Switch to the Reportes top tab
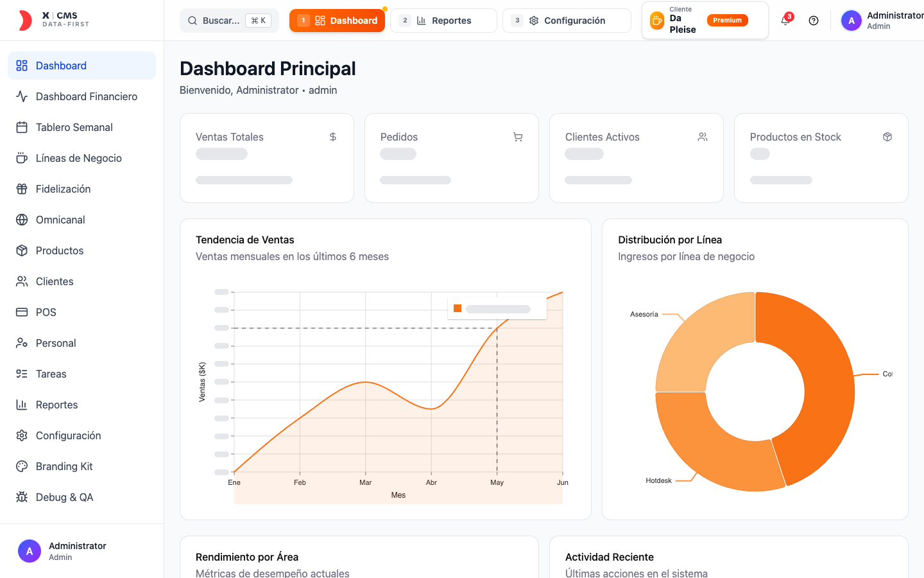 [443, 21]
